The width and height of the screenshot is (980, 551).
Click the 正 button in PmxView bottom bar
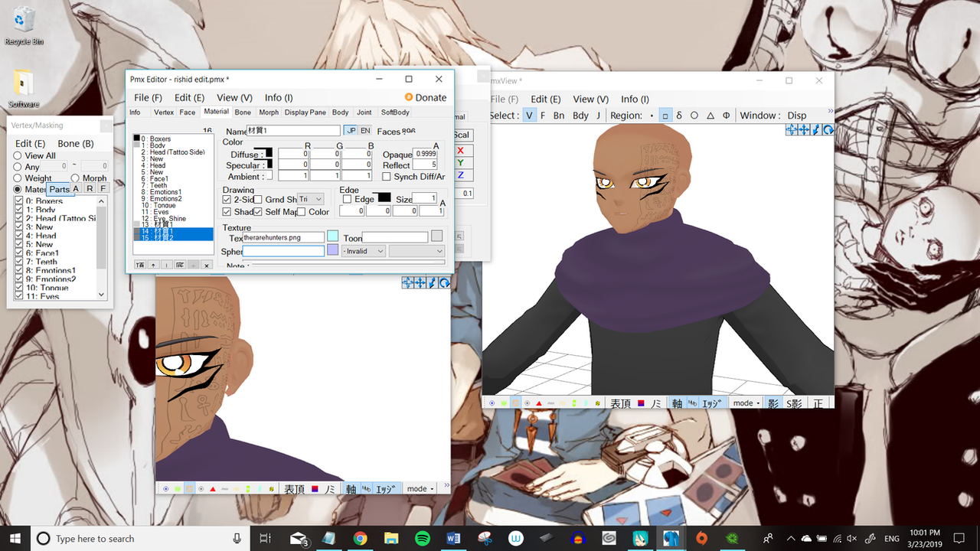click(818, 403)
